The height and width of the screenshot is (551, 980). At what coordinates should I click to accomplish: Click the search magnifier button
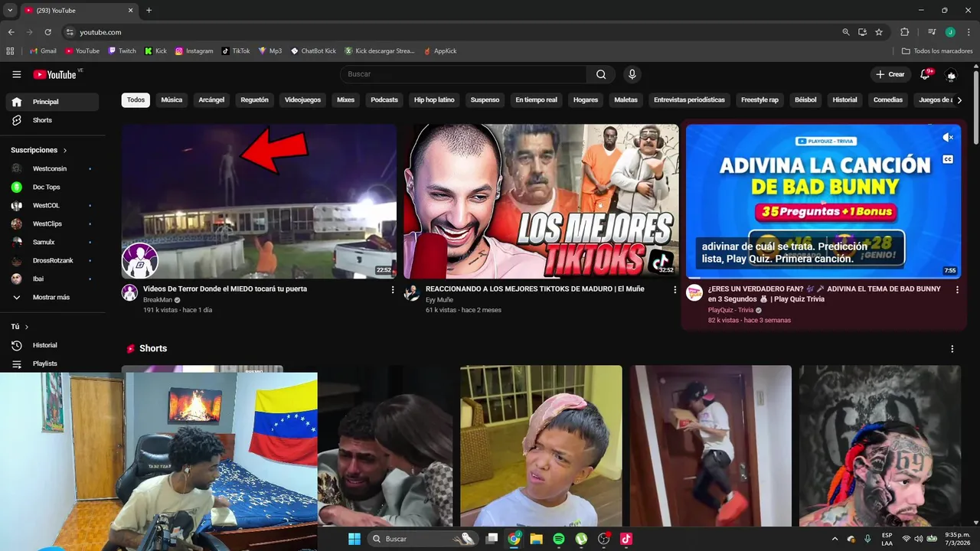pyautogui.click(x=601, y=74)
